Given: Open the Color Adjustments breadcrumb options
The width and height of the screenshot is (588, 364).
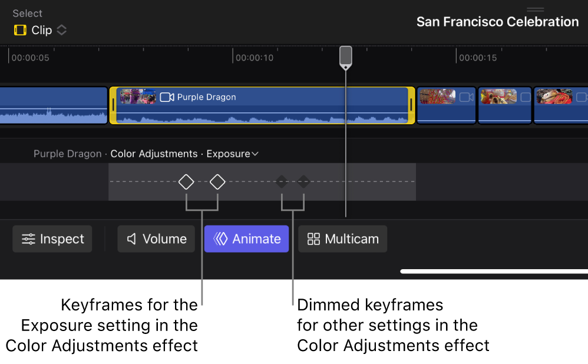Looking at the screenshot, I should (x=154, y=154).
